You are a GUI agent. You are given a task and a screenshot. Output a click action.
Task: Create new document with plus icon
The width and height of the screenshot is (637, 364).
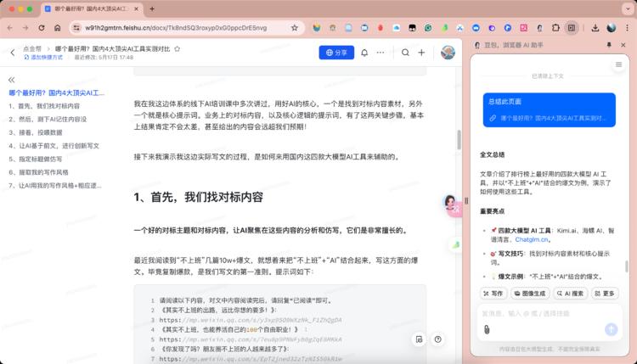pyautogui.click(x=421, y=53)
